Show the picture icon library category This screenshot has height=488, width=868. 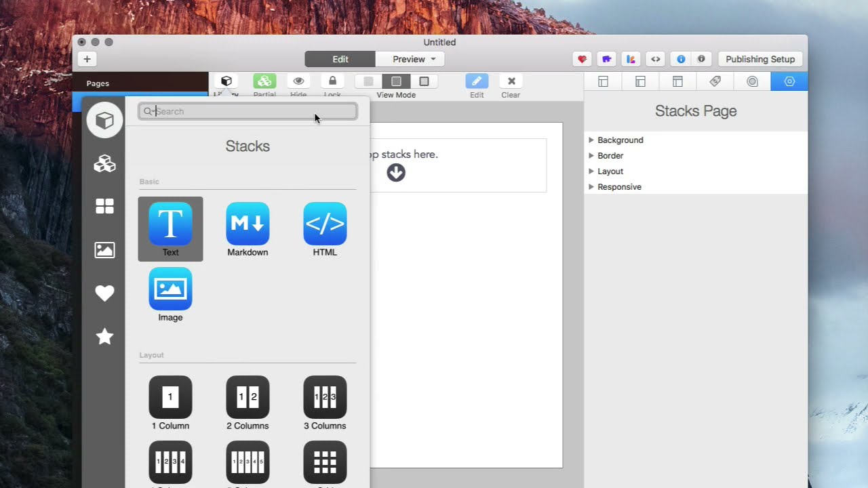click(104, 250)
